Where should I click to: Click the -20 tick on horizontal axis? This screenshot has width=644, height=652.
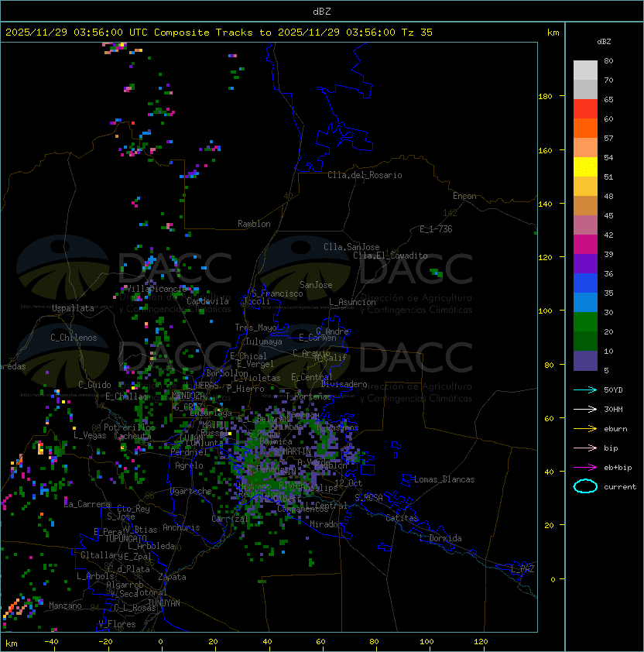104,642
